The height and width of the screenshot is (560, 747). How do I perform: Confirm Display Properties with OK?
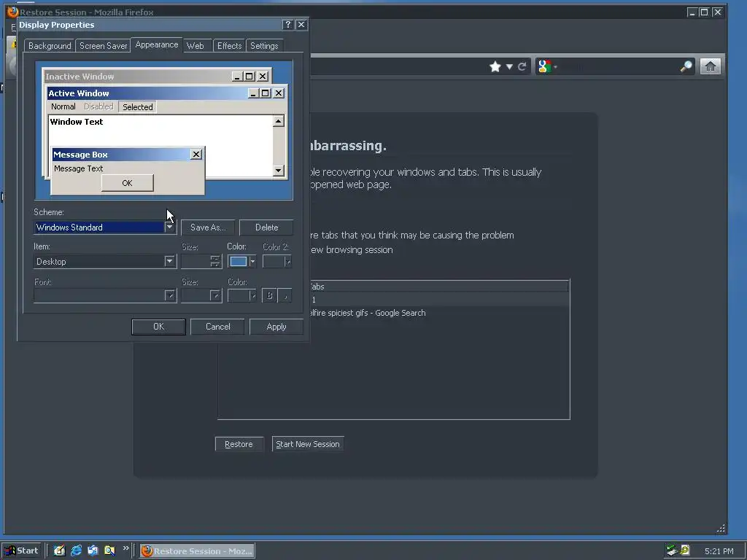(x=158, y=327)
